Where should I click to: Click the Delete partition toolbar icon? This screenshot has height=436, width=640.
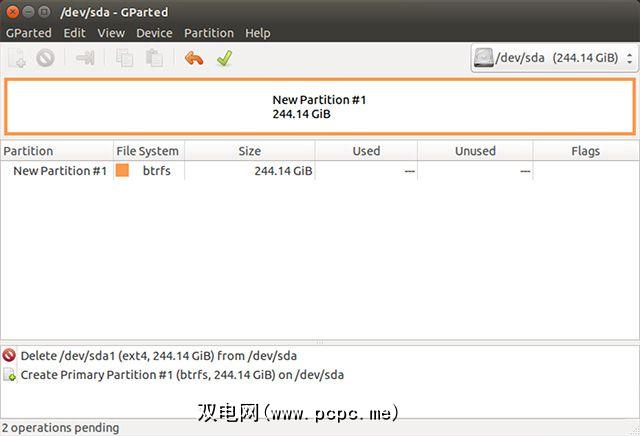pyautogui.click(x=45, y=58)
